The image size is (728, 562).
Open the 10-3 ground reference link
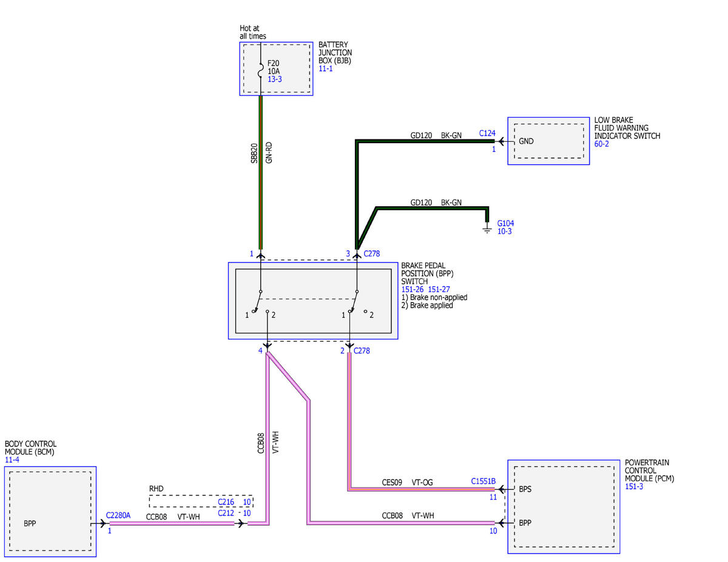pyautogui.click(x=504, y=232)
